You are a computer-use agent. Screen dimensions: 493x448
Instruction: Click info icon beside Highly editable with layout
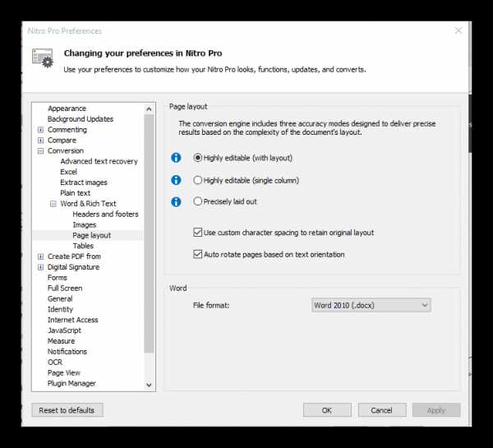click(176, 158)
